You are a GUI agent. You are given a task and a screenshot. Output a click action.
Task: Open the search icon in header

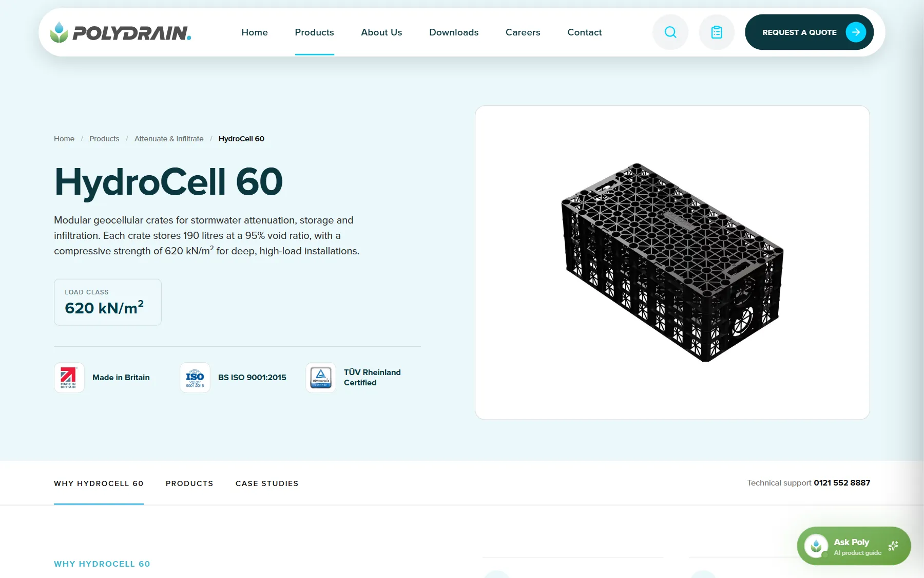(670, 32)
